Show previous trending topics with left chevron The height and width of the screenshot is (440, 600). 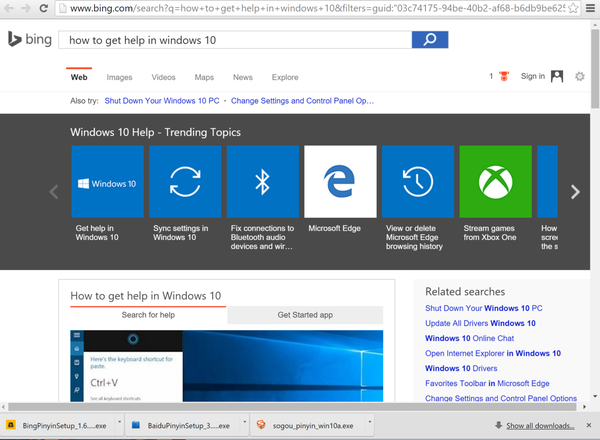tap(54, 192)
